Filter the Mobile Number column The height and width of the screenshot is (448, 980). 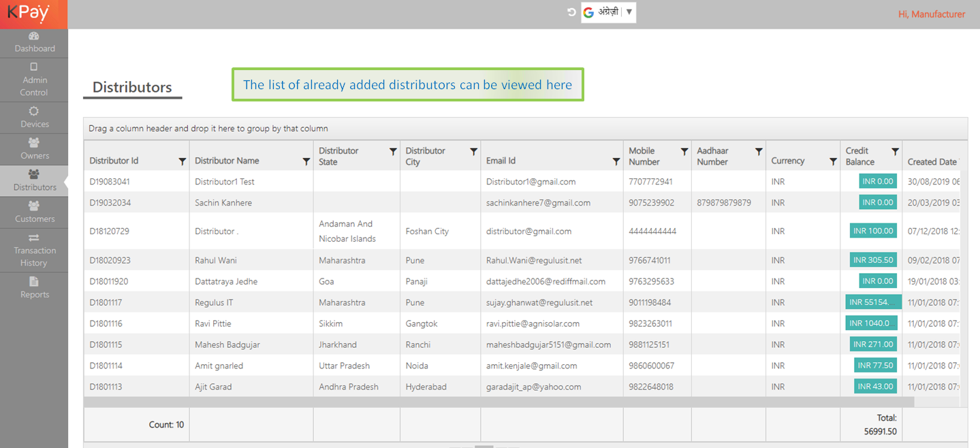click(684, 152)
